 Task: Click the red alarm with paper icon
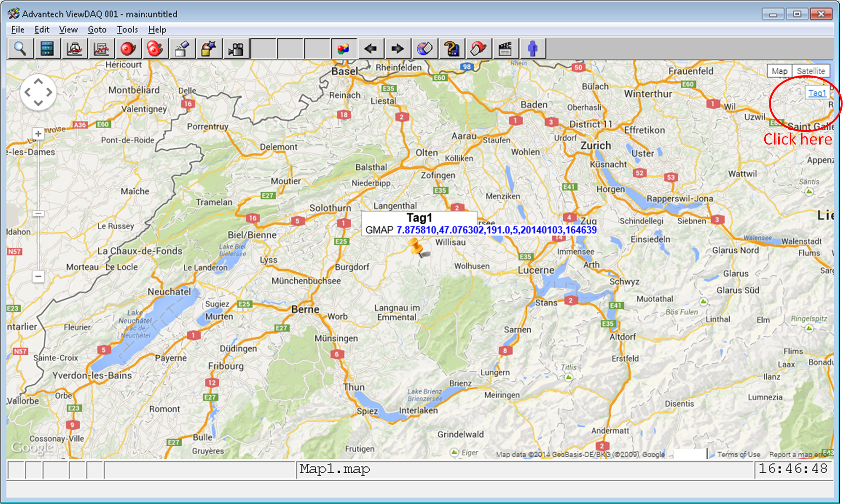[479, 48]
